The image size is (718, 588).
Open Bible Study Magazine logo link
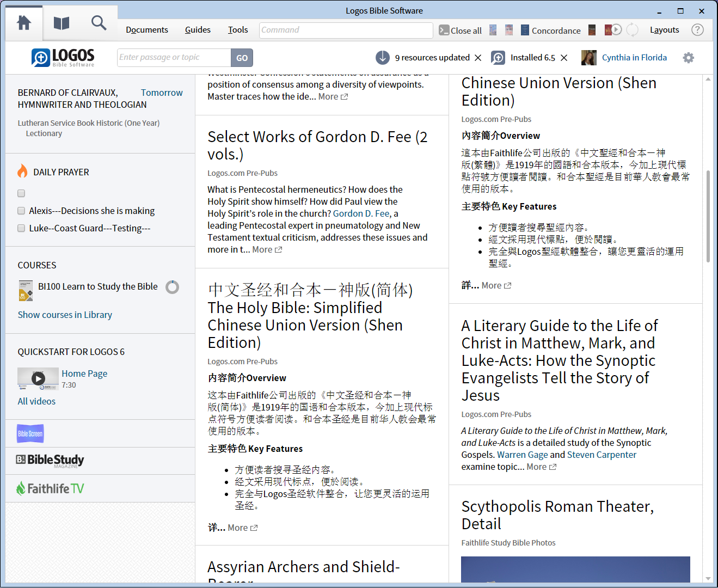tap(50, 461)
